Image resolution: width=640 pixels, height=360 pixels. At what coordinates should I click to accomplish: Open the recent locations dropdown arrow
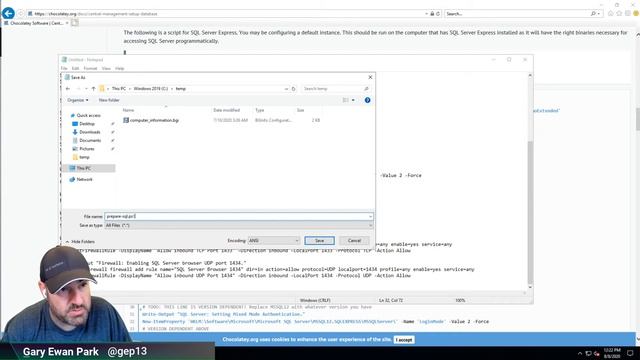[x=86, y=89]
